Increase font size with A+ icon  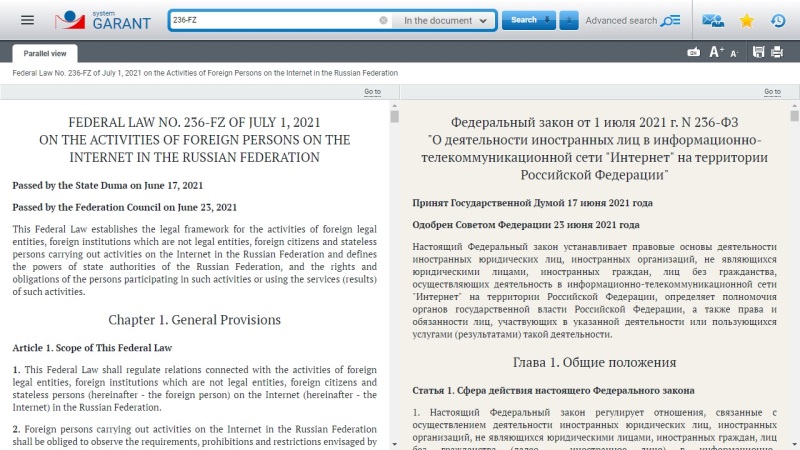[716, 52]
